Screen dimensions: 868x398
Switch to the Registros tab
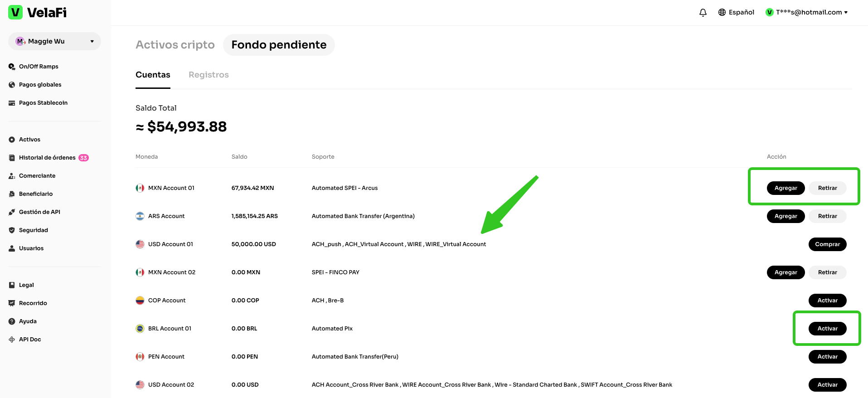point(209,75)
